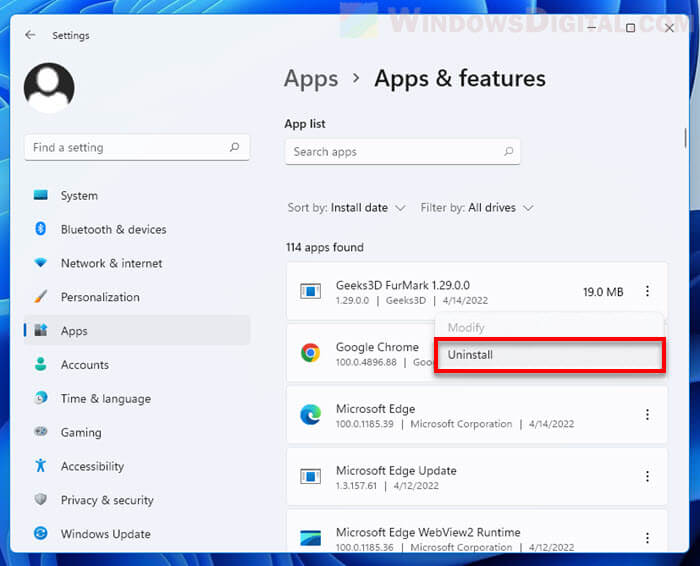Viewport: 700px width, 566px height.
Task: Open more options for Edge WebView2 Runtime
Action: pyautogui.click(x=647, y=538)
